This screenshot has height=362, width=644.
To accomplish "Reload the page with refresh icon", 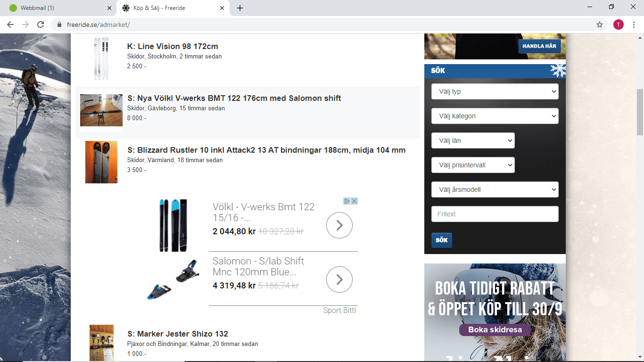I will (x=41, y=25).
